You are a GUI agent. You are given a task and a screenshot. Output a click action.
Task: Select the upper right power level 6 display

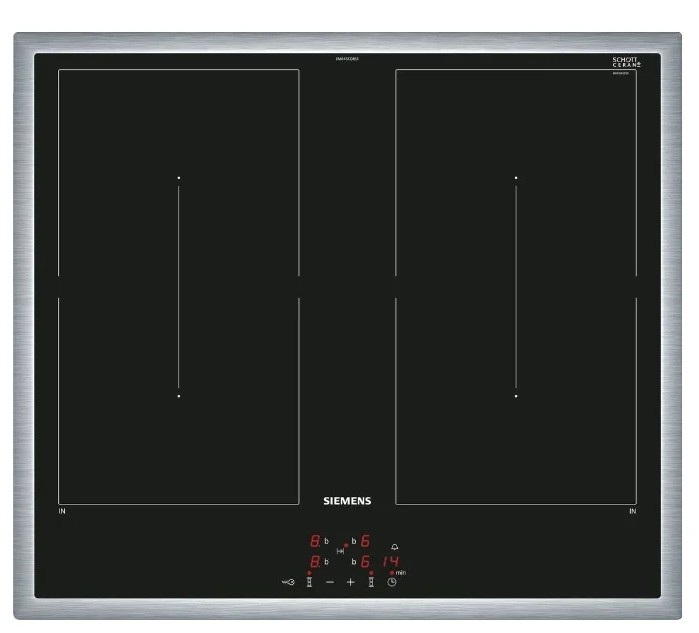365,542
